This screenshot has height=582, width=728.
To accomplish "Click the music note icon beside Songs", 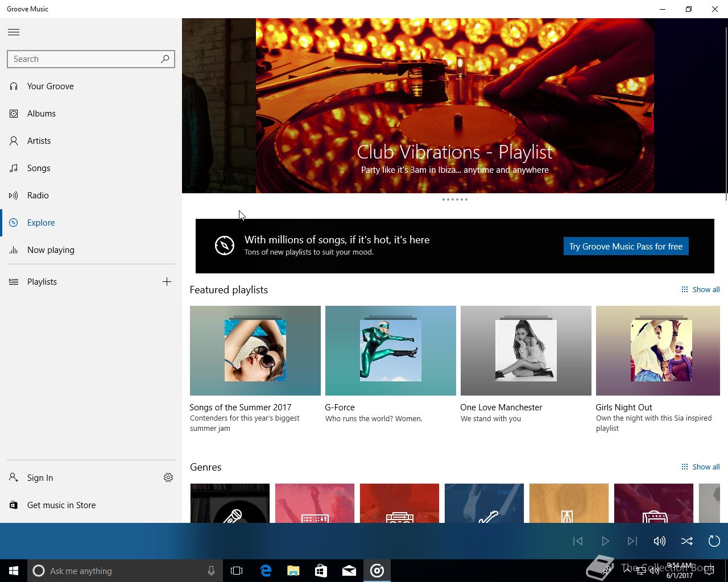I will (x=14, y=168).
